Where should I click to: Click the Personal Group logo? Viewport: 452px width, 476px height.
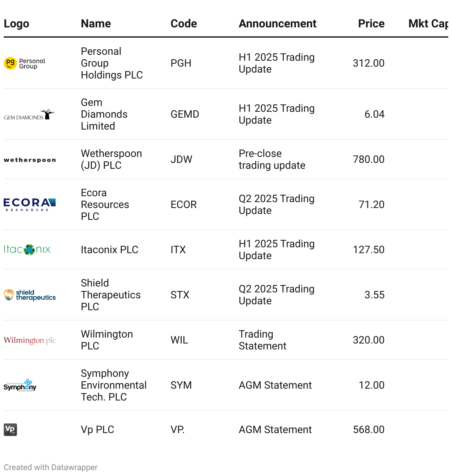point(24,63)
